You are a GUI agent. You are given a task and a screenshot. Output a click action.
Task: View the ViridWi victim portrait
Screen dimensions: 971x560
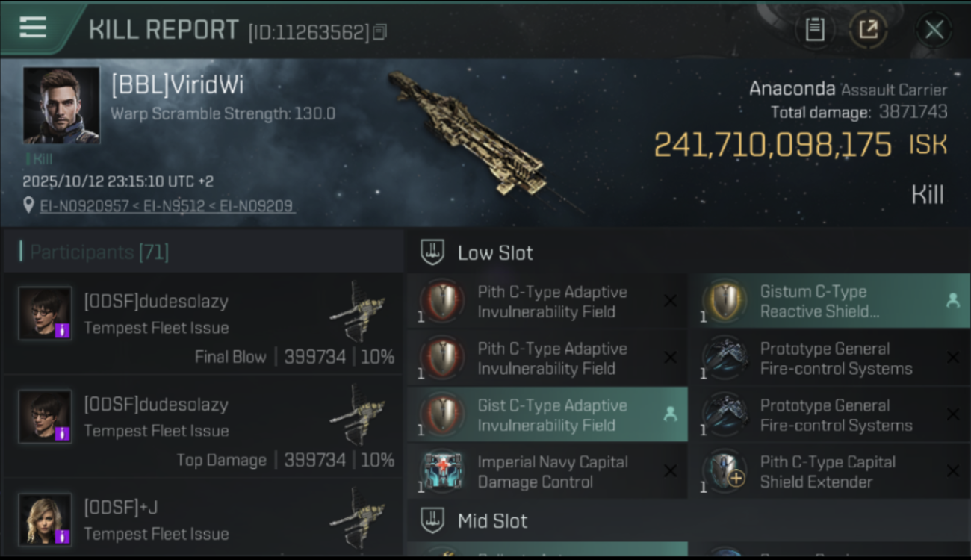click(61, 105)
